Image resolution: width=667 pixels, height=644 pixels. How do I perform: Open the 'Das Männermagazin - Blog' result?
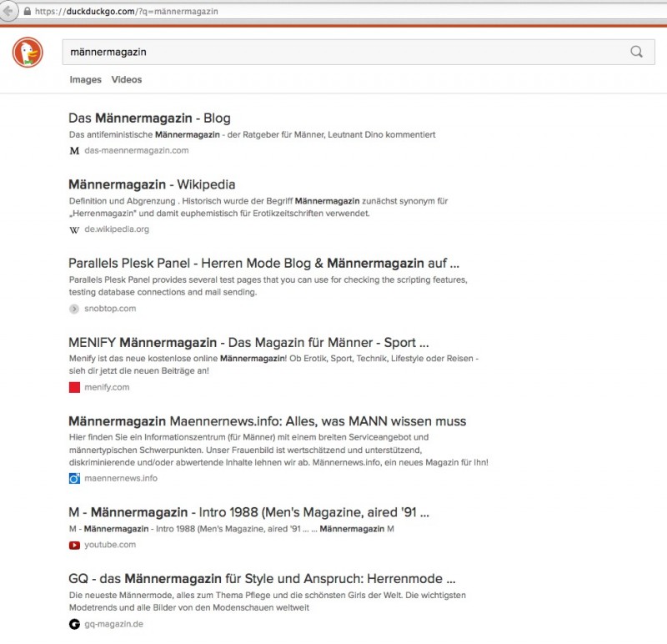tap(149, 118)
